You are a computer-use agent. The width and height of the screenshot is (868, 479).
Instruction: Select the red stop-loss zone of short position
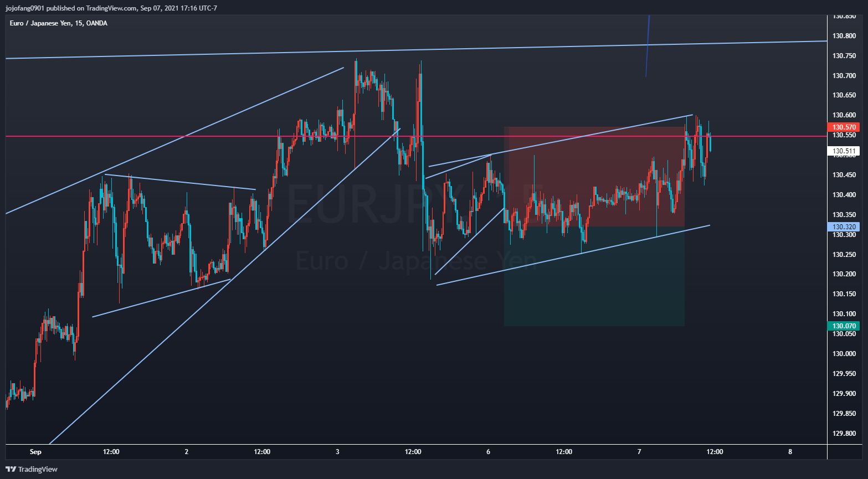tap(594, 177)
